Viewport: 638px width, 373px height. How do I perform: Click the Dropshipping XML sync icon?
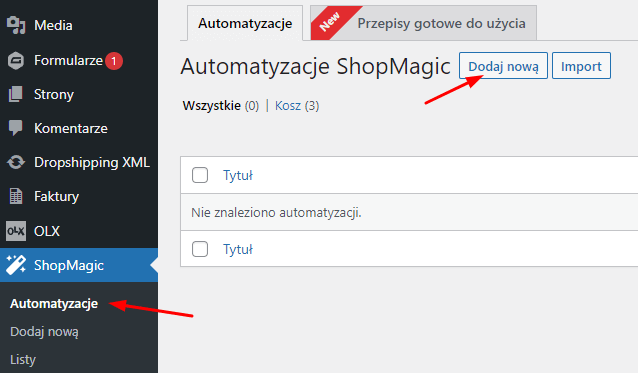(16, 162)
